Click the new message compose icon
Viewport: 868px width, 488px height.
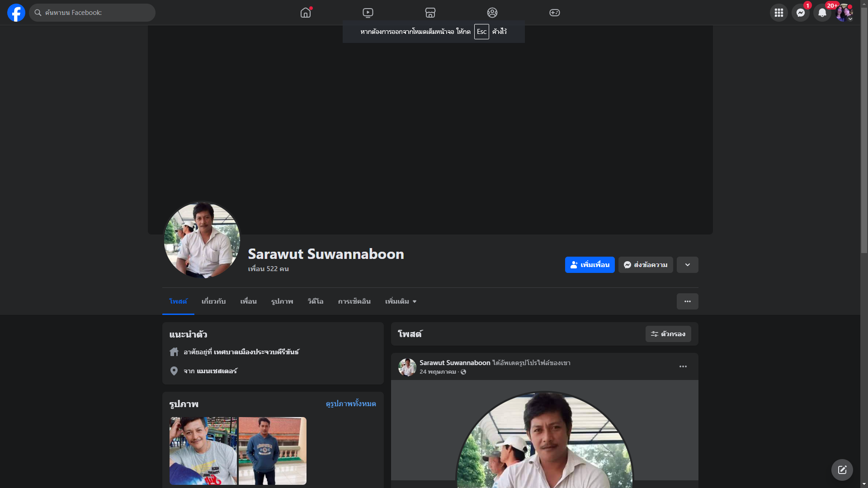842,470
